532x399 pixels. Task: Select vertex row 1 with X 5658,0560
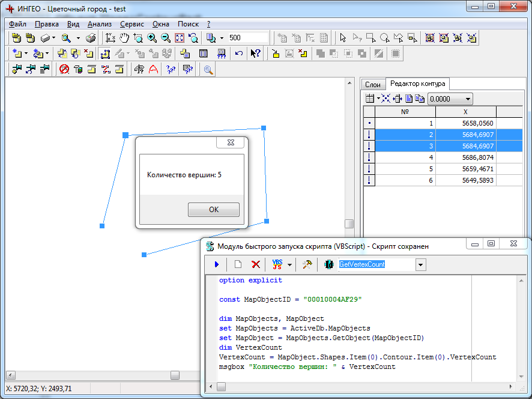(x=443, y=123)
